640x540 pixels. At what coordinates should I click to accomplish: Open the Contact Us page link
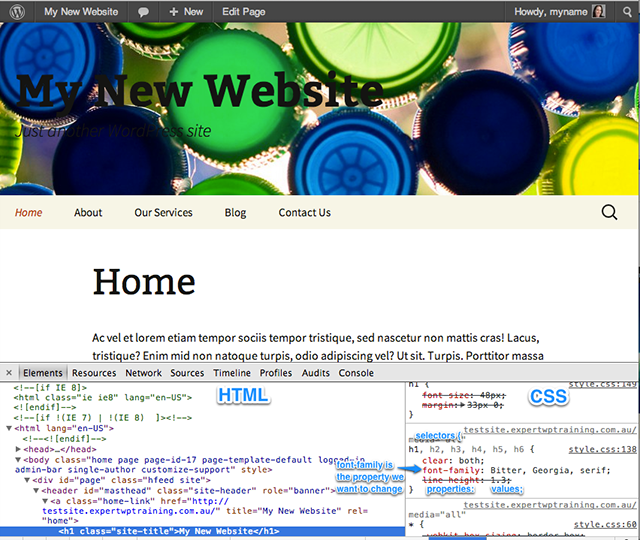(304, 213)
